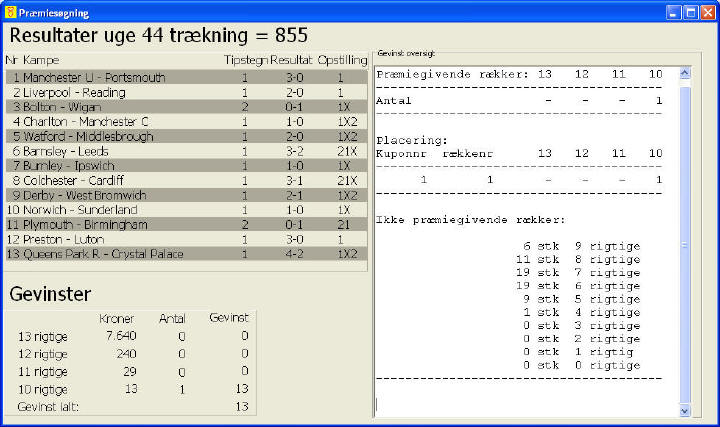The image size is (720, 427).
Task: Click the '29' Kroner value
Action: click(x=130, y=371)
